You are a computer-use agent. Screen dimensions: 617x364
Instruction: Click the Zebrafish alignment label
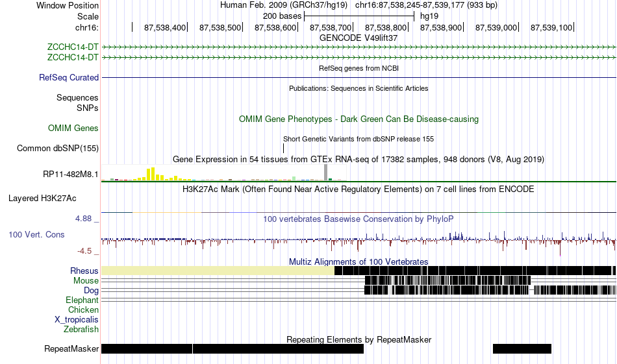coord(81,330)
